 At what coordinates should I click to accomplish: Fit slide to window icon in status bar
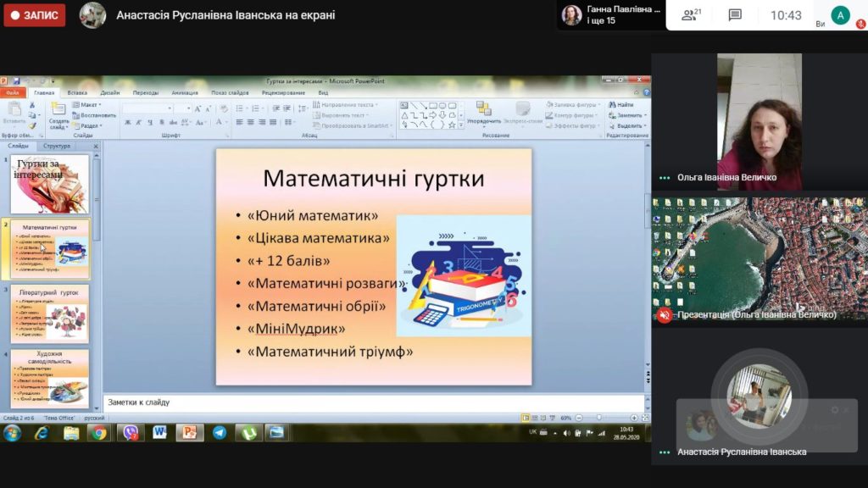click(x=645, y=419)
